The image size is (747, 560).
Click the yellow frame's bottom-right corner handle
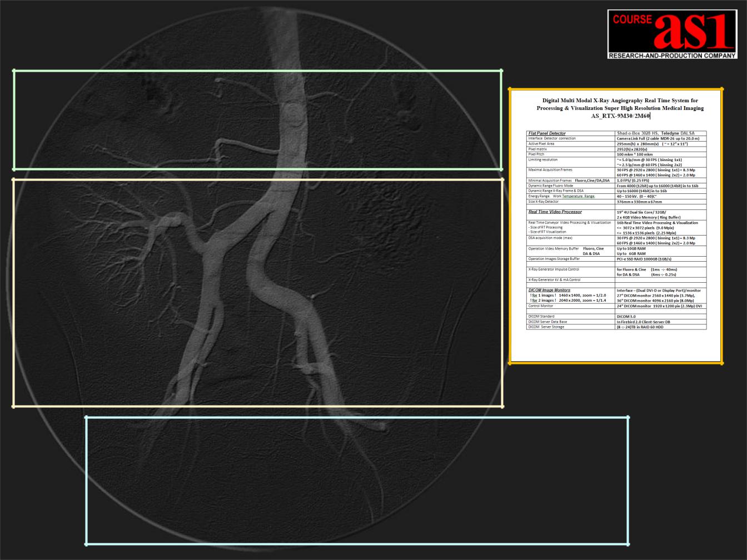pyautogui.click(x=502, y=406)
